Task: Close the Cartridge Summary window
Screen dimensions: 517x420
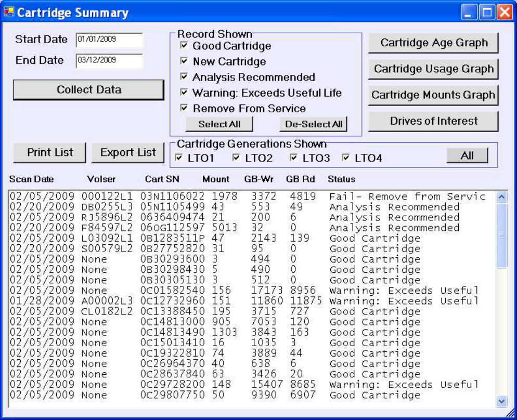Action: click(505, 12)
